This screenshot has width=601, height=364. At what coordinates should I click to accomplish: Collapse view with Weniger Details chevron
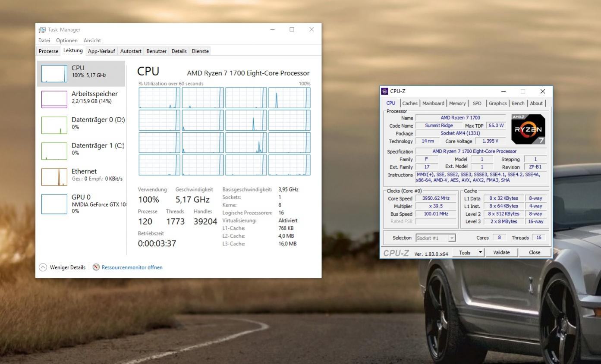point(43,267)
